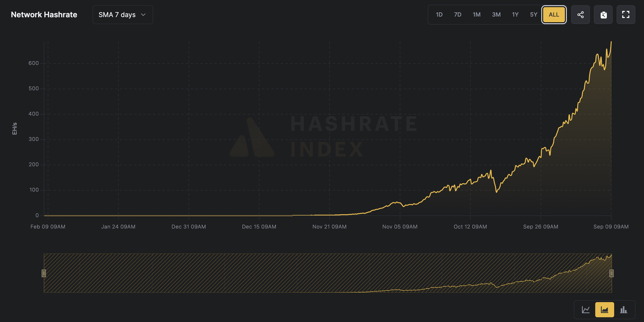Click the share chart icon
The width and height of the screenshot is (644, 322).
(x=580, y=15)
